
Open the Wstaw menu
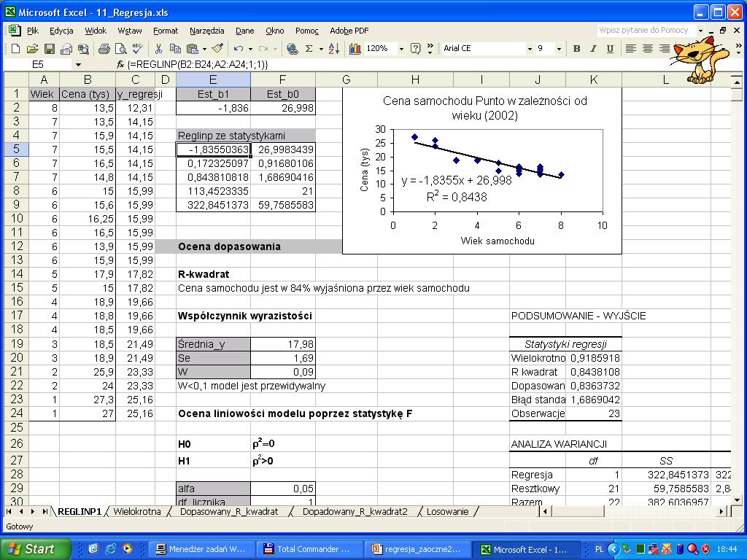130,31
